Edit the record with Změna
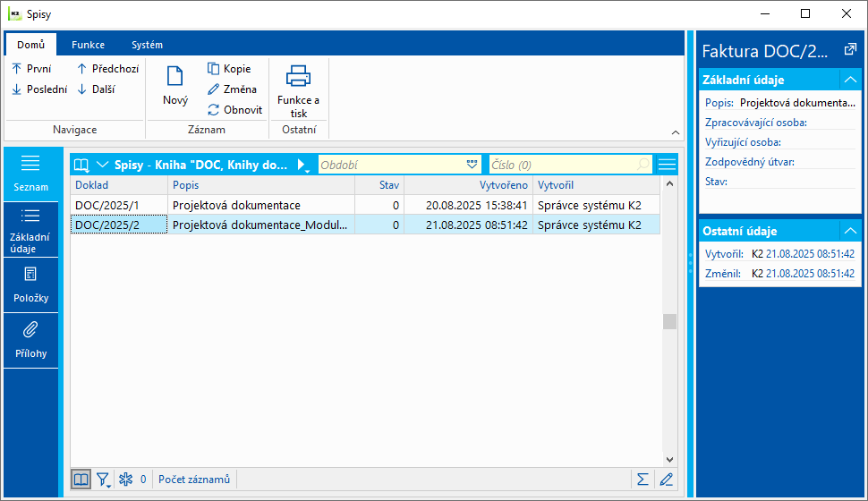 click(232, 89)
